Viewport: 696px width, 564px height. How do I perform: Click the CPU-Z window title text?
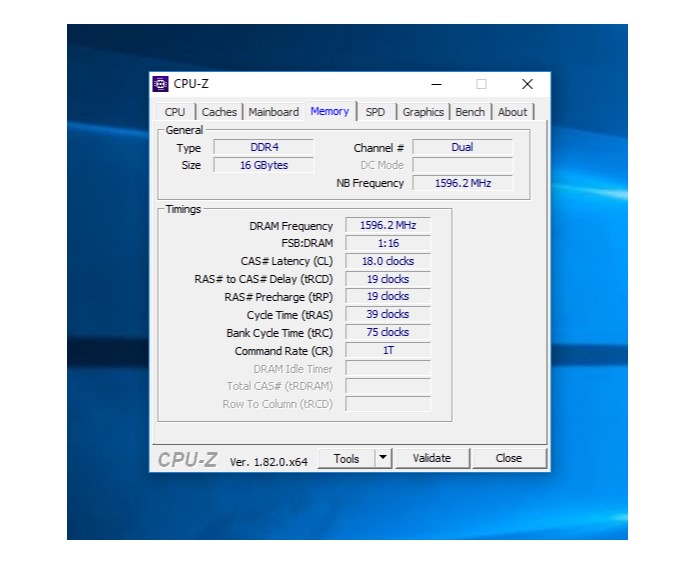click(191, 84)
